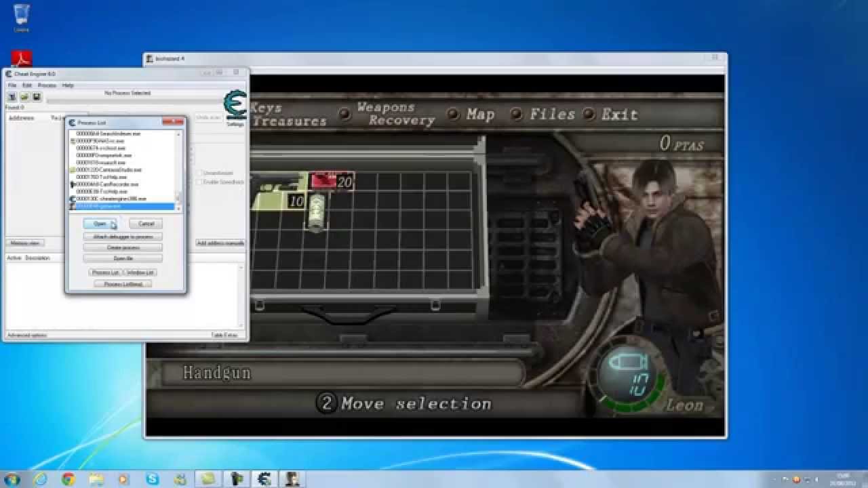Click the Undo scan button
The height and width of the screenshot is (488, 868).
point(208,117)
